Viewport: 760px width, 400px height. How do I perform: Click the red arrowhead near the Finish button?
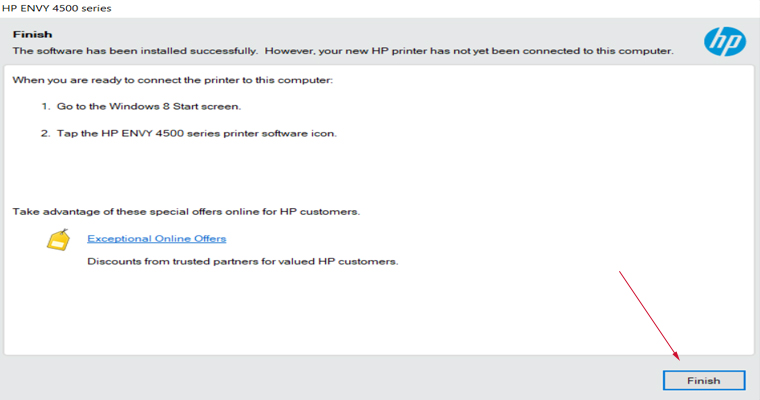[678, 356]
